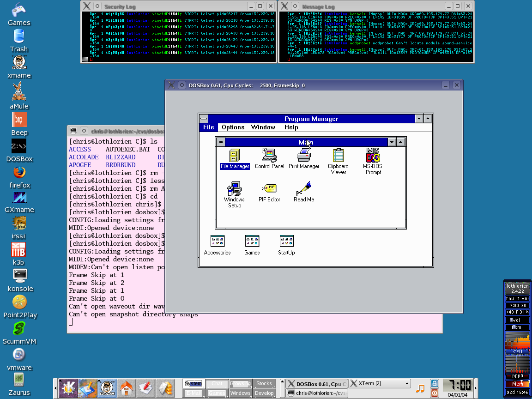Screen dimensions: 532x399
Task: Select the StartUp program group icon
Action: tap(287, 245)
